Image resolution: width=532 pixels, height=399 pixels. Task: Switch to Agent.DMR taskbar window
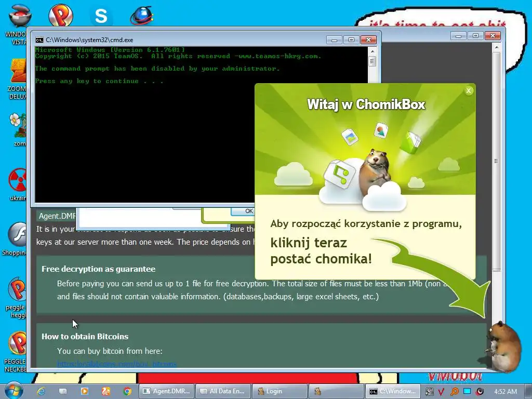[167, 391]
